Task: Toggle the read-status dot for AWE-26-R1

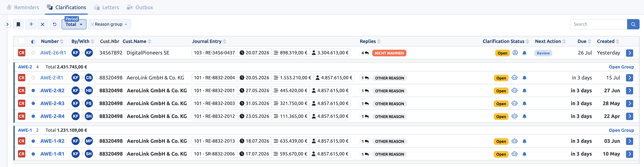Action: (33, 53)
